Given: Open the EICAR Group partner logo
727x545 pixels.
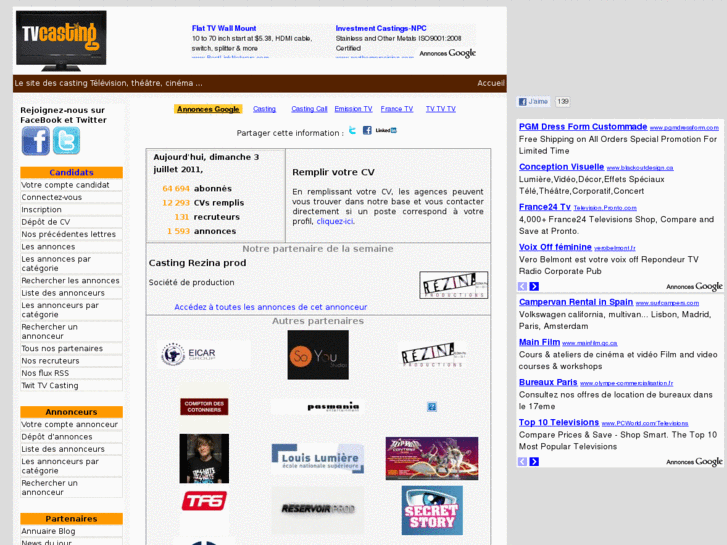Looking at the screenshot, I should [204, 355].
